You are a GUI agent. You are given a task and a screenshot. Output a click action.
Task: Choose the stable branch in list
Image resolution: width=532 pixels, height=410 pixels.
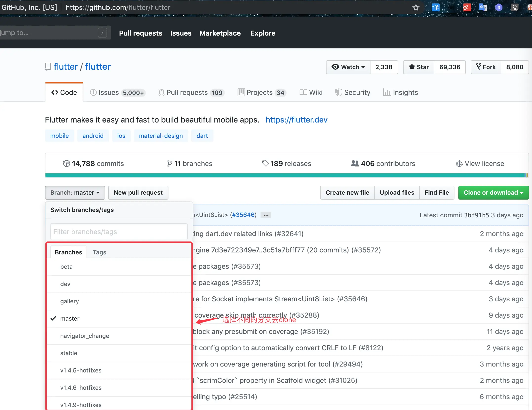(69, 353)
